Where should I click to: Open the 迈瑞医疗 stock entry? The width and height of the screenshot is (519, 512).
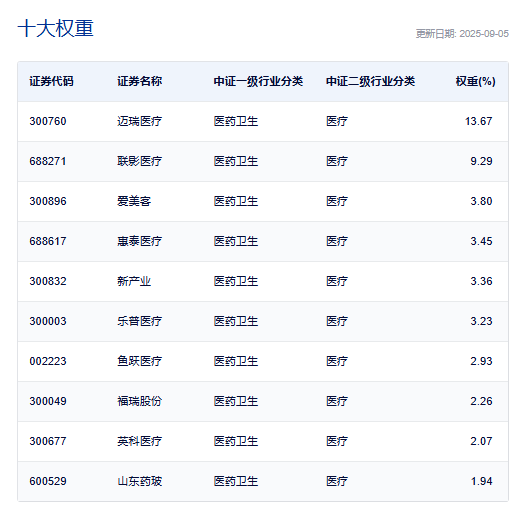139,121
